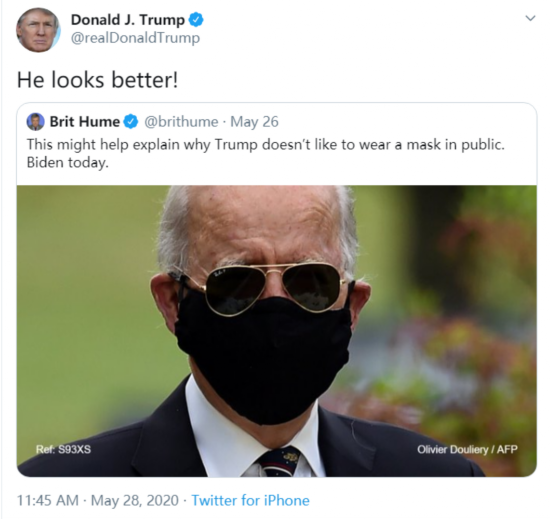Open Donald J. Trump's profile avatar
This screenshot has width=550, height=519.
(38, 30)
